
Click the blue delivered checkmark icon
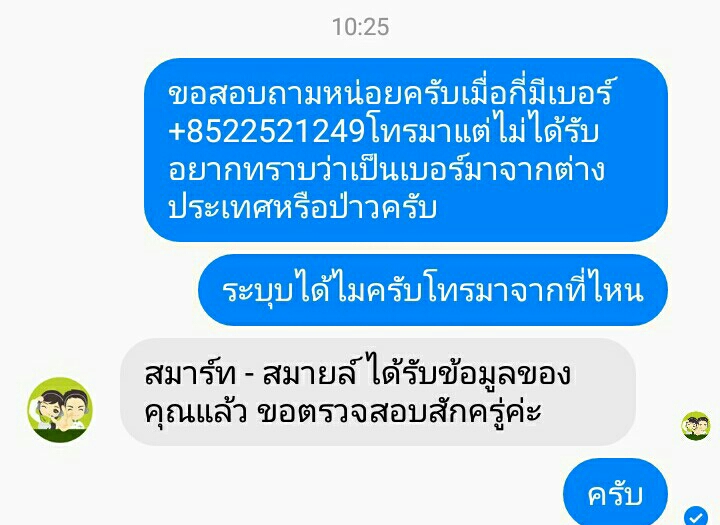pyautogui.click(x=697, y=516)
